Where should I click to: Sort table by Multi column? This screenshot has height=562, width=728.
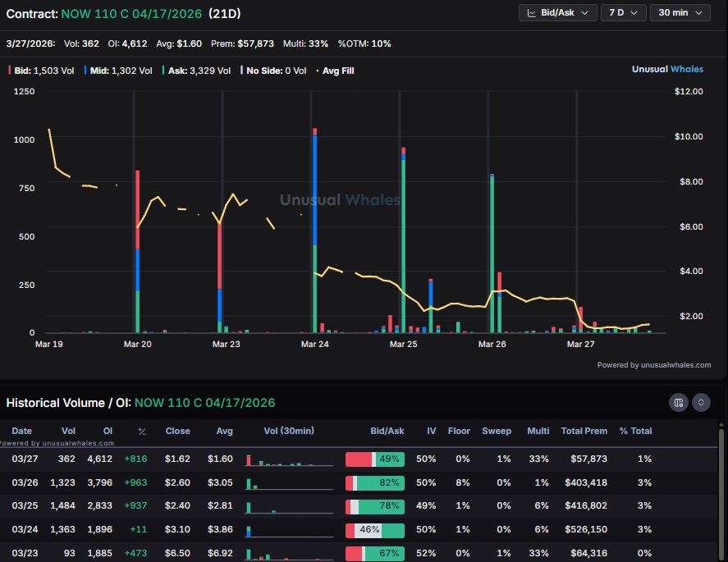pos(538,431)
